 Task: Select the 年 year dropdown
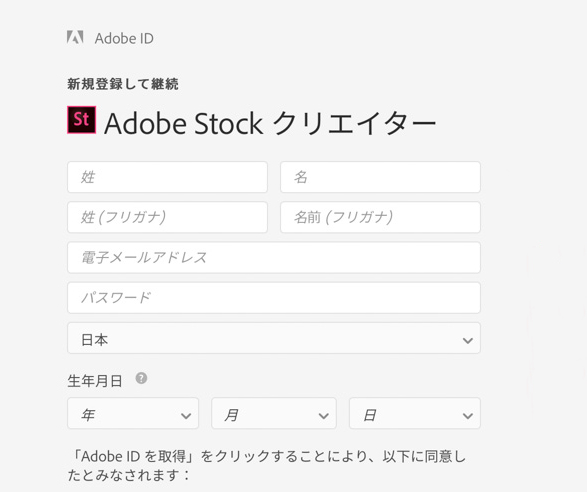[x=133, y=413]
